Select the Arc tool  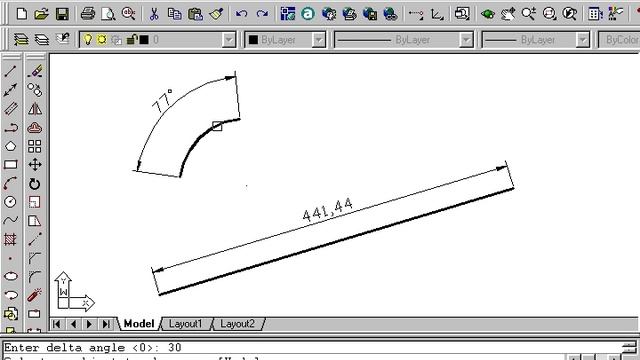click(x=11, y=184)
